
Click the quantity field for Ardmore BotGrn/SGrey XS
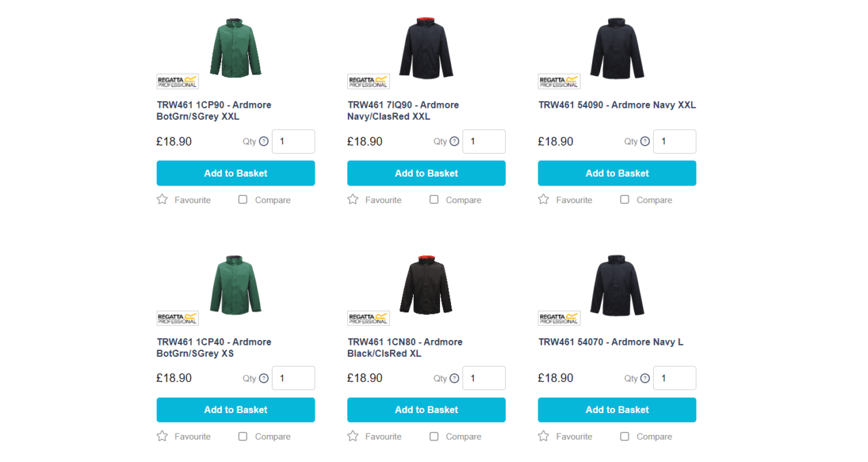pyautogui.click(x=293, y=378)
